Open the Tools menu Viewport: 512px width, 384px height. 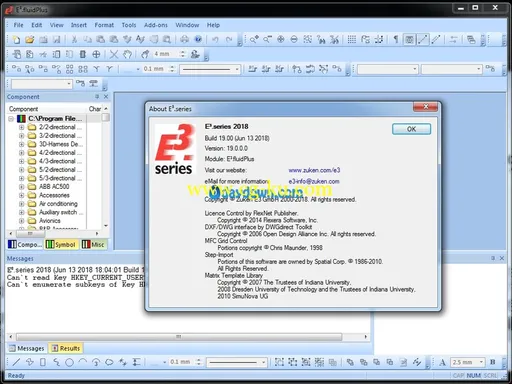coord(129,25)
